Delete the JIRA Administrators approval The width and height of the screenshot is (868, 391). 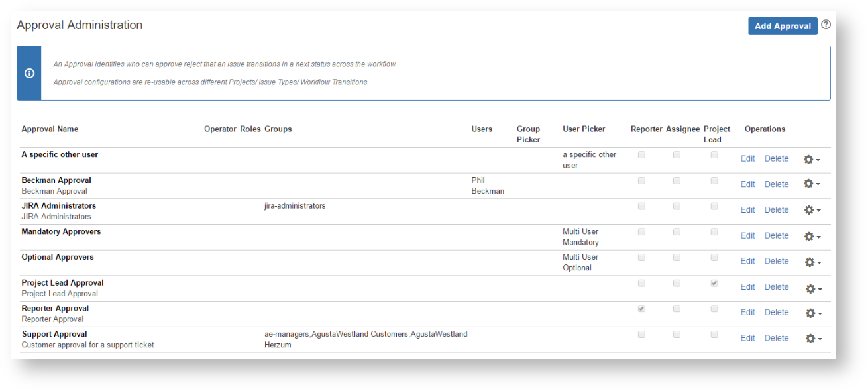777,210
